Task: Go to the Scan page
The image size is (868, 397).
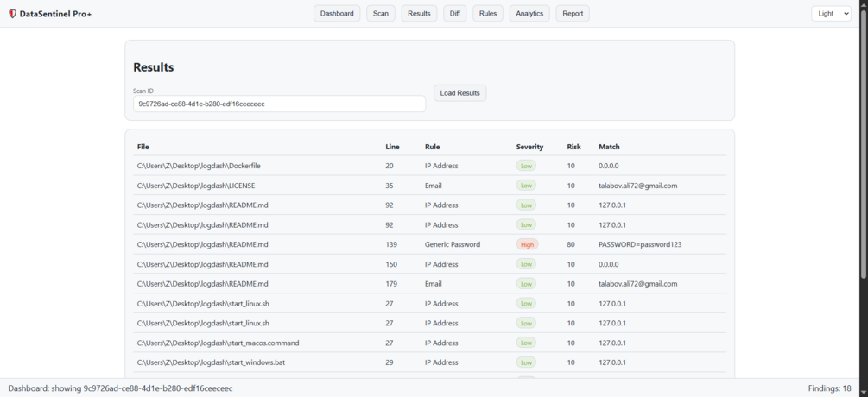Action: click(381, 14)
